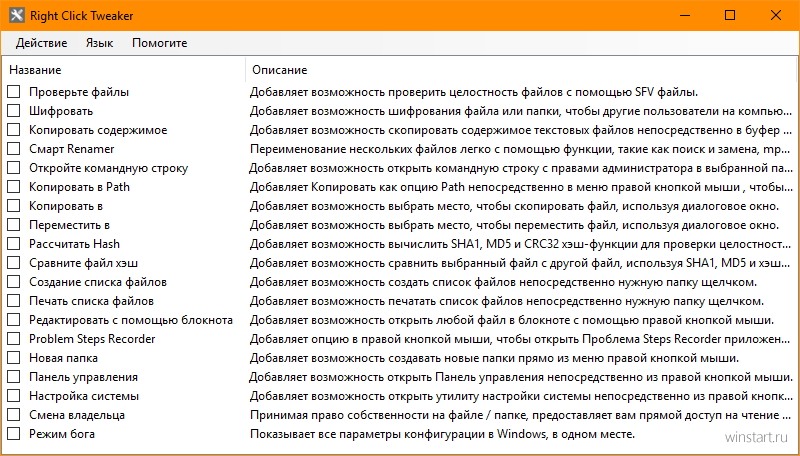Select the Проверьте файлы row label

coord(79,92)
